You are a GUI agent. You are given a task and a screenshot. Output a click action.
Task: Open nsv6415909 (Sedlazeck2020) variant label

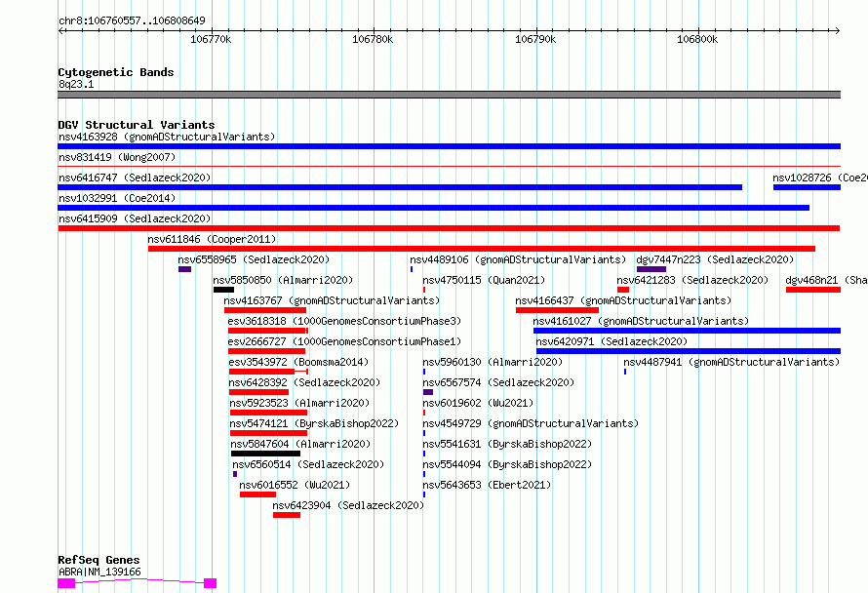coord(135,218)
